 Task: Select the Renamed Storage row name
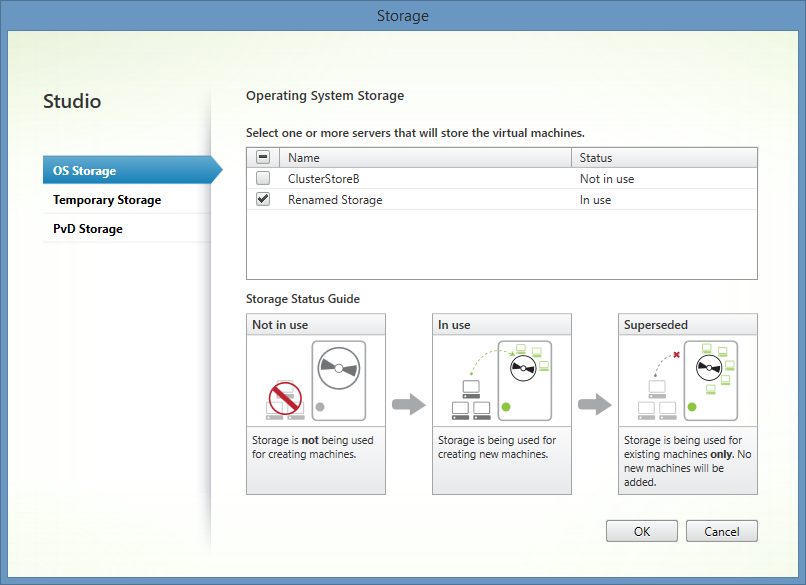click(x=335, y=200)
